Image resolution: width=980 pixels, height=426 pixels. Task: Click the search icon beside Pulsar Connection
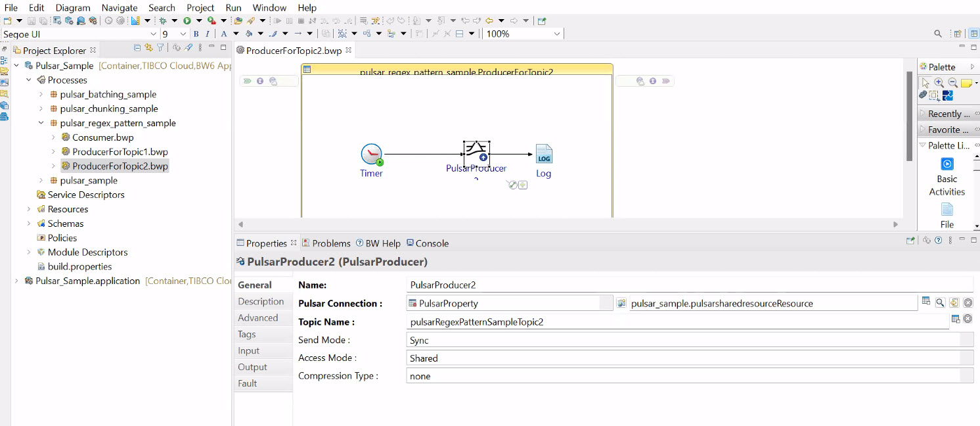[x=940, y=302]
